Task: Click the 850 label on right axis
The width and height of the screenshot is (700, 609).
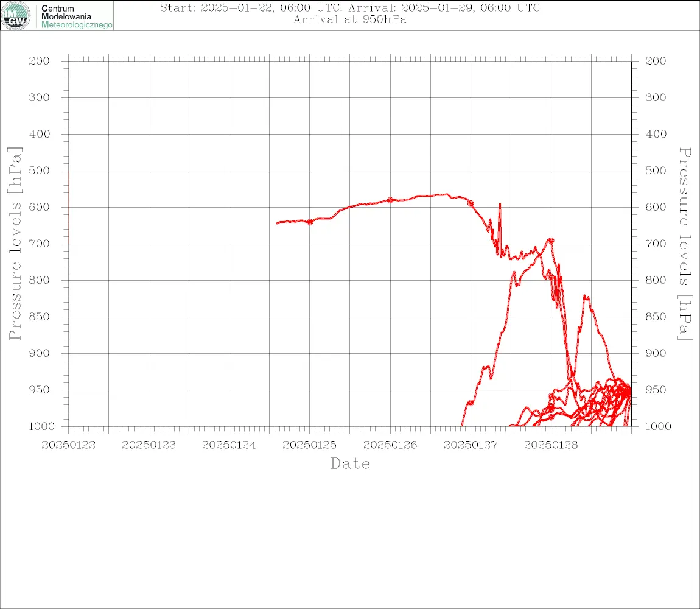Action: pyautogui.click(x=656, y=317)
